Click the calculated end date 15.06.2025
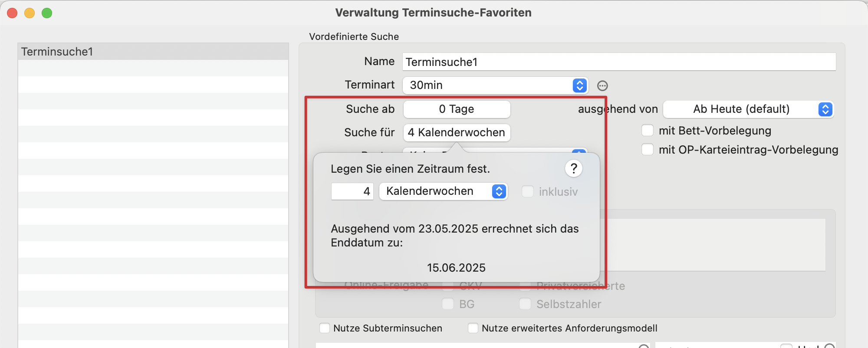868x348 pixels. (x=456, y=268)
